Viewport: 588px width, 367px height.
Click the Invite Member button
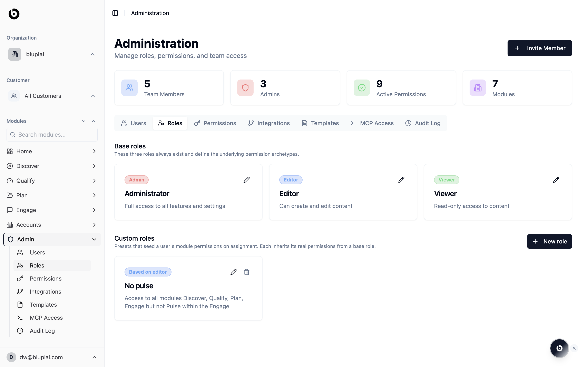[539, 48]
